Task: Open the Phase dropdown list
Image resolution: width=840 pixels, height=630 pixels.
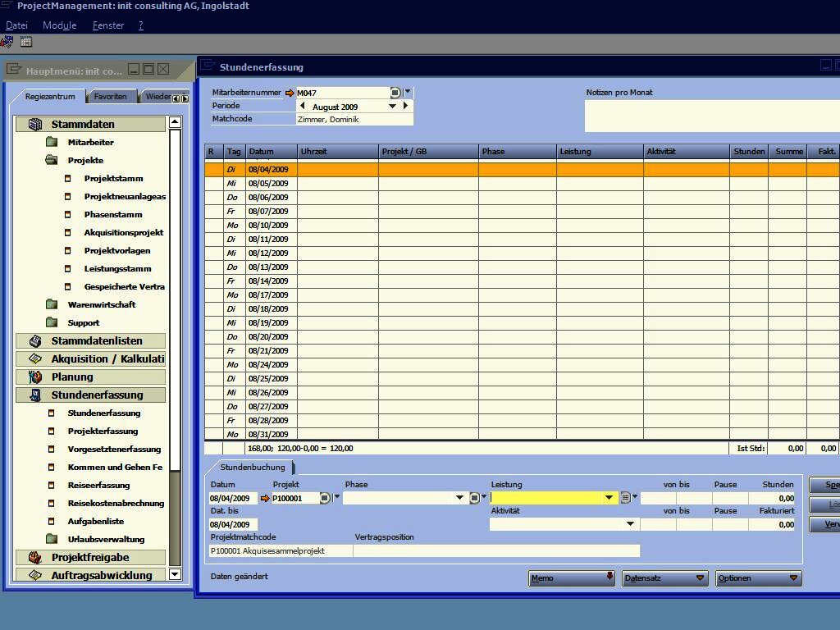Action: tap(459, 498)
